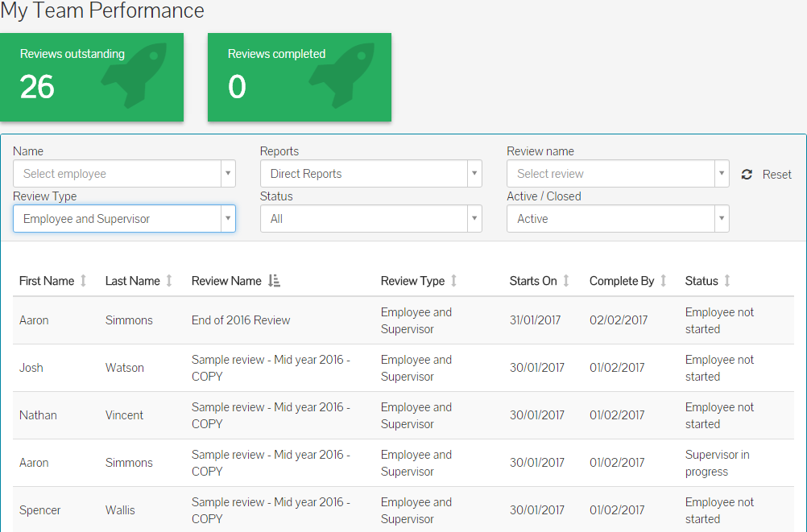Viewport: 807px width, 532px height.
Task: Click Josh Watson's Employee not started status
Action: point(719,368)
